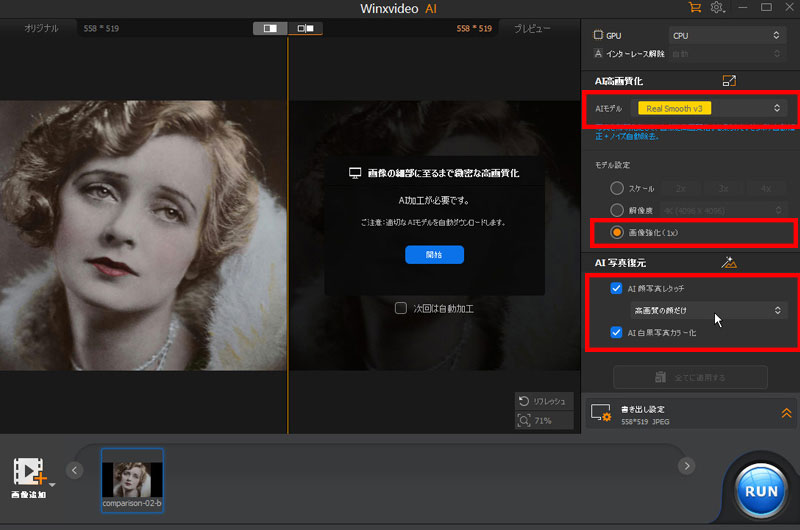800x530 pixels.
Task: Click the 71% zoom magnifier icon
Action: (524, 421)
